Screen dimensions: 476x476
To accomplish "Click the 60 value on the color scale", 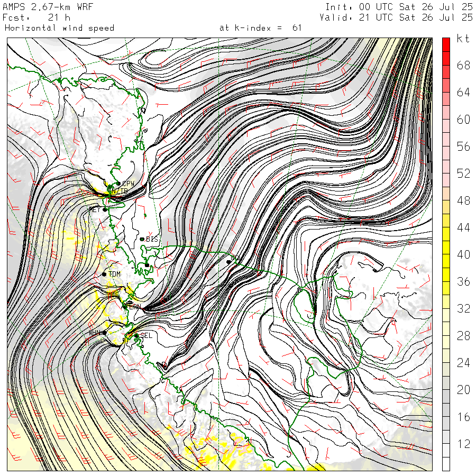I will [x=463, y=120].
